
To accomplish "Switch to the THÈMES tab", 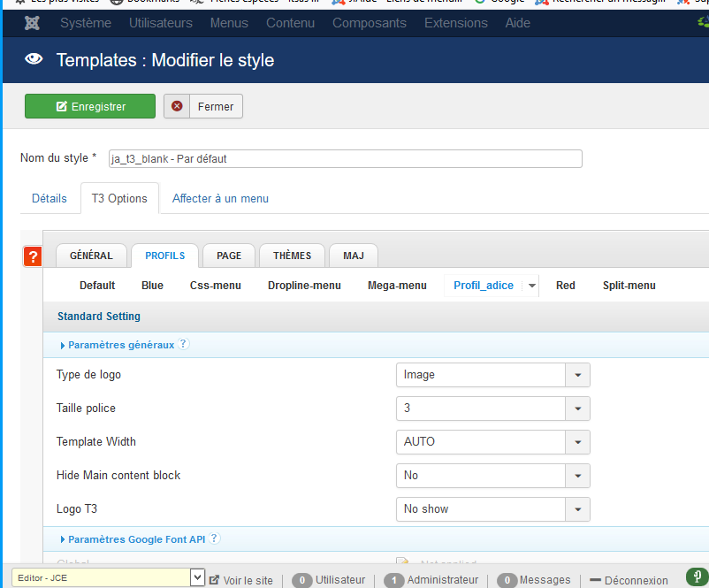I will pos(292,256).
